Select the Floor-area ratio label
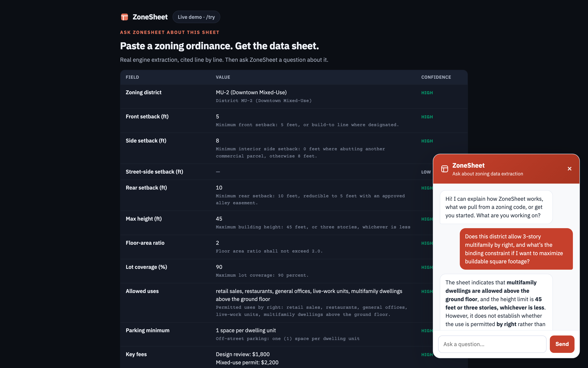588x368 pixels. point(145,243)
